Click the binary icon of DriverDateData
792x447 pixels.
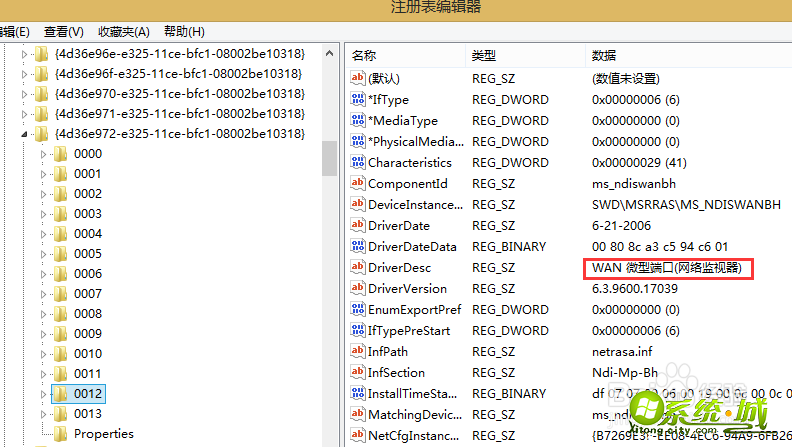pyautogui.click(x=358, y=246)
